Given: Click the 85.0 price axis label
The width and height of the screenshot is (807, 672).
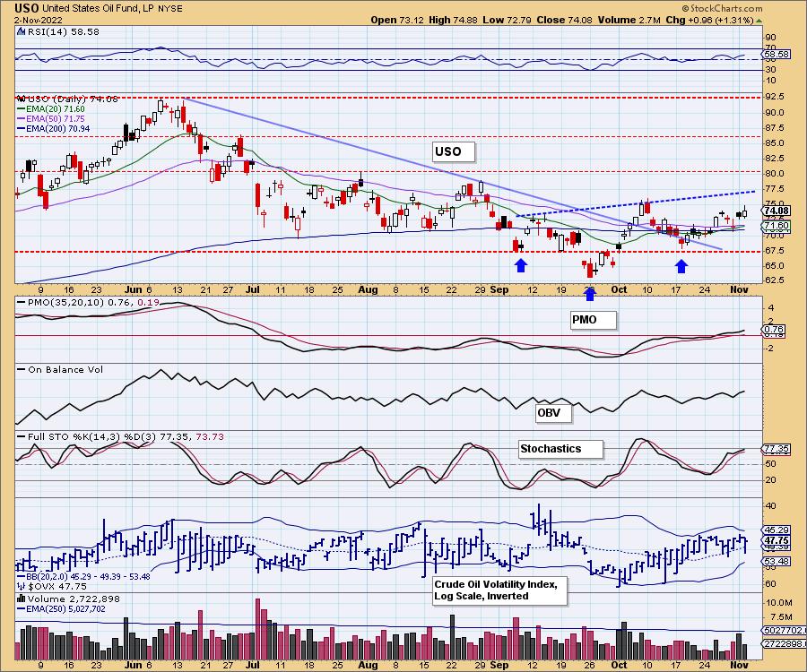Looking at the screenshot, I should pyautogui.click(x=775, y=143).
